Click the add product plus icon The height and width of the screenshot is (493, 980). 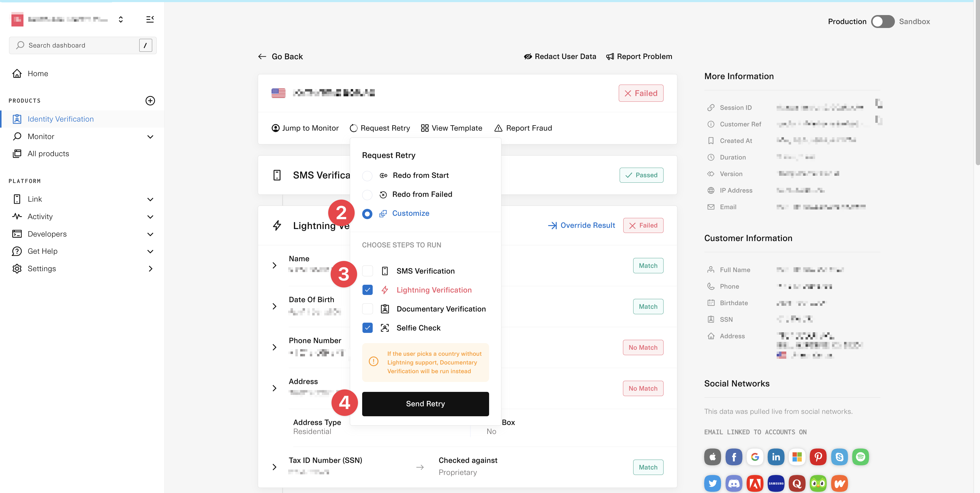(150, 101)
